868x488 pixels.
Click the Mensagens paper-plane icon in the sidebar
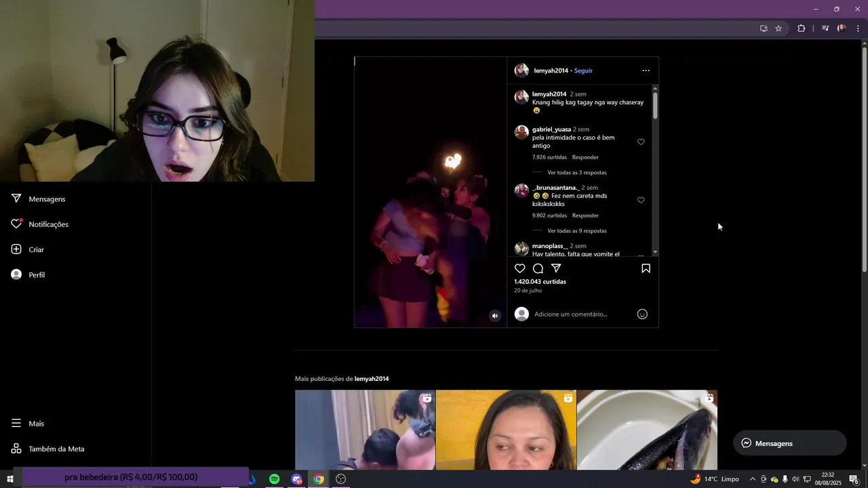click(16, 199)
